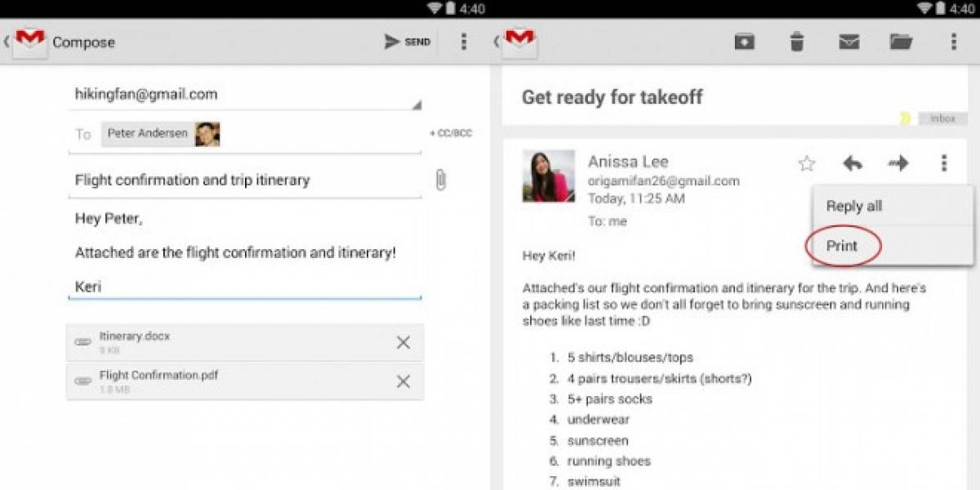The height and width of the screenshot is (490, 980).
Task: Tap the list item sunscreen
Action: click(598, 440)
